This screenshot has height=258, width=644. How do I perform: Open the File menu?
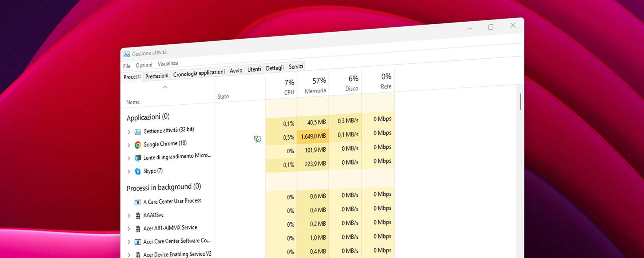pyautogui.click(x=127, y=66)
